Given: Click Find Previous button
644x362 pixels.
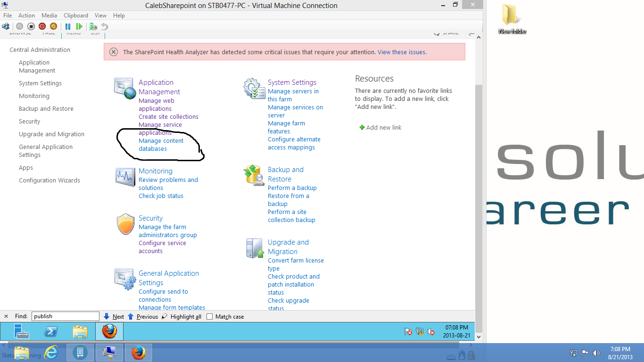Looking at the screenshot, I should [143, 317].
